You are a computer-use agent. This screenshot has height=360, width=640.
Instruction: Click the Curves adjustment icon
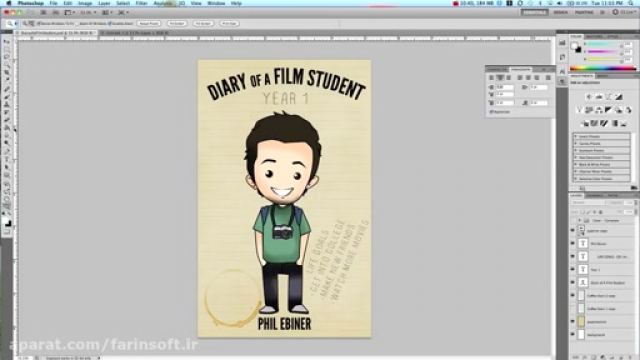coord(609,97)
